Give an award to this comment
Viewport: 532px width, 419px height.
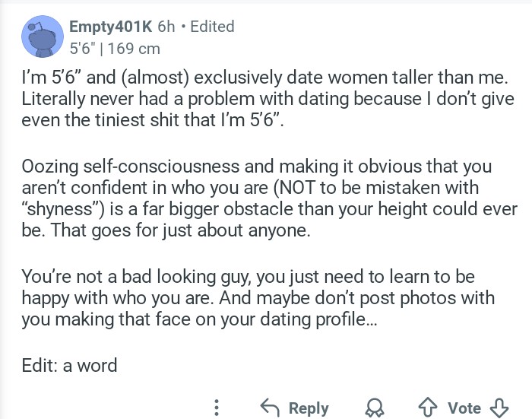(375, 407)
